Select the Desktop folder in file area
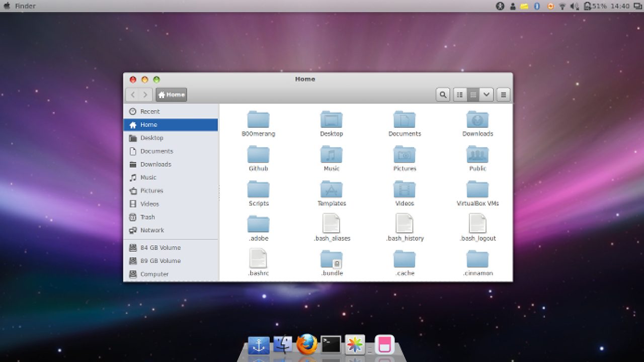The width and height of the screenshot is (644, 362). pyautogui.click(x=332, y=124)
